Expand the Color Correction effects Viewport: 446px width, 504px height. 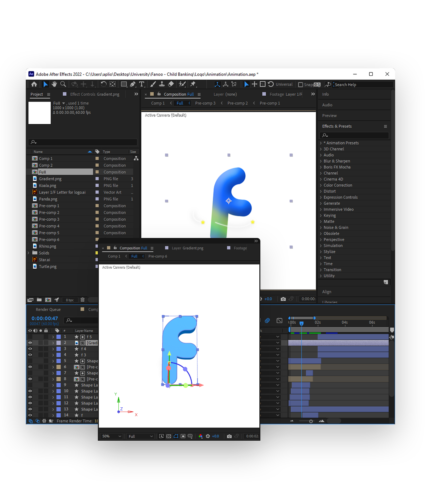click(321, 185)
